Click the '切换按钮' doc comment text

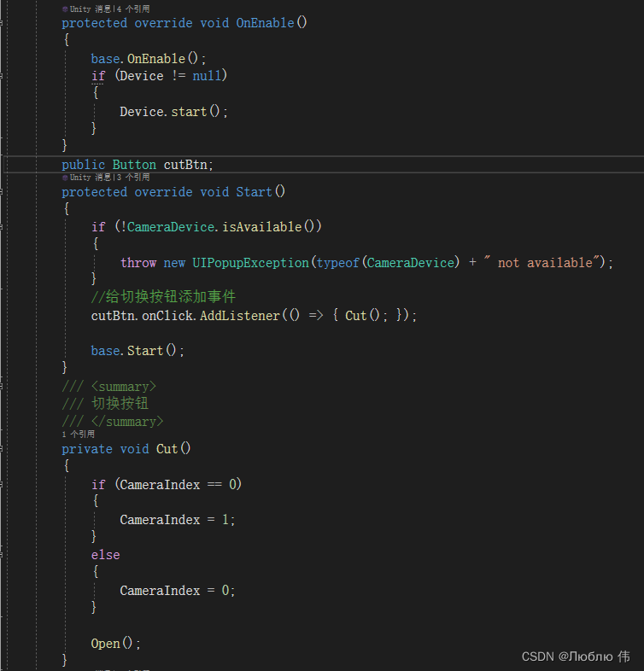[x=120, y=404]
